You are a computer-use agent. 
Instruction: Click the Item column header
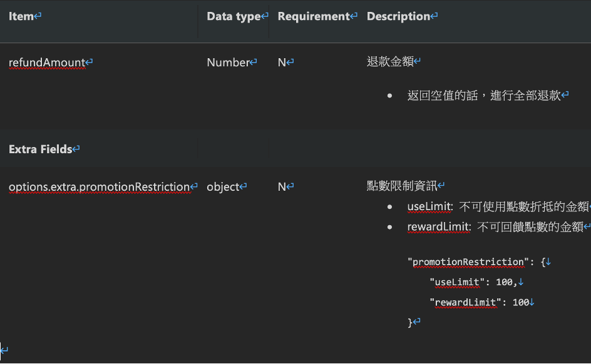pyautogui.click(x=21, y=16)
